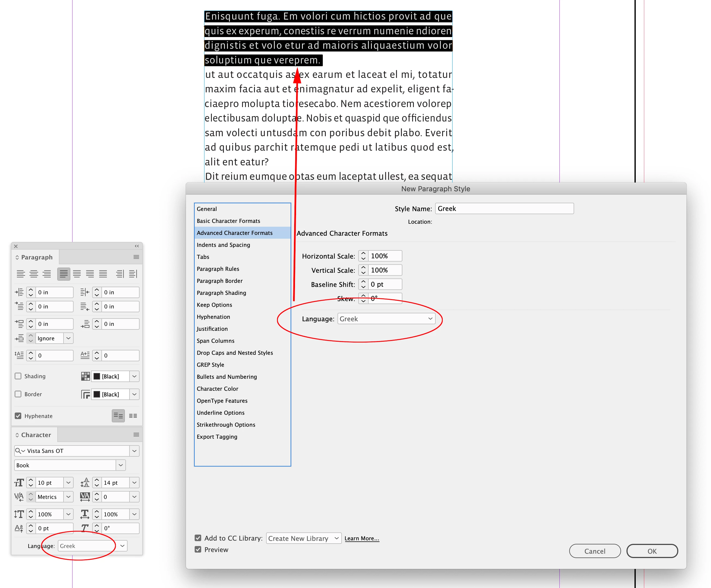The image size is (711, 588).
Task: Select the Align Right paragraph icon
Action: click(x=47, y=274)
